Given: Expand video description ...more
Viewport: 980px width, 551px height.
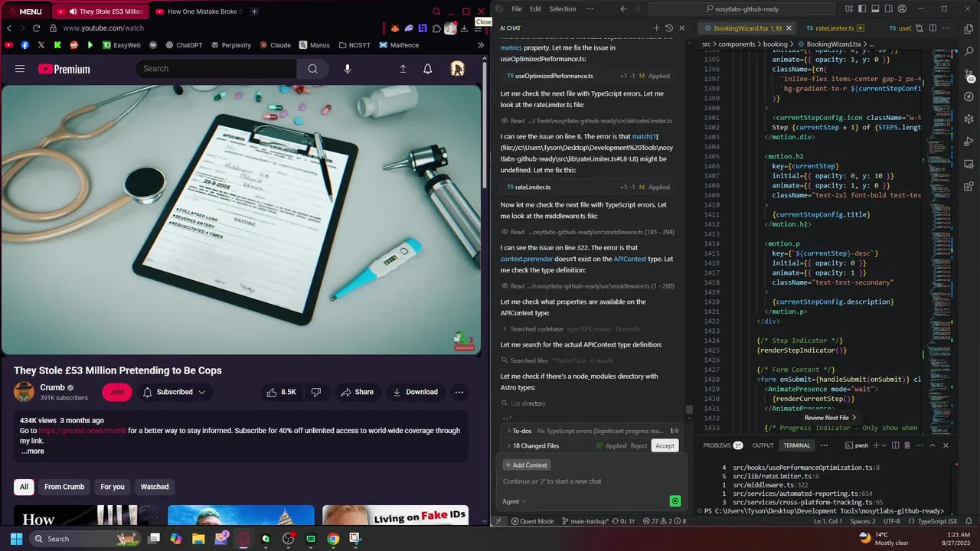Looking at the screenshot, I should tap(33, 452).
